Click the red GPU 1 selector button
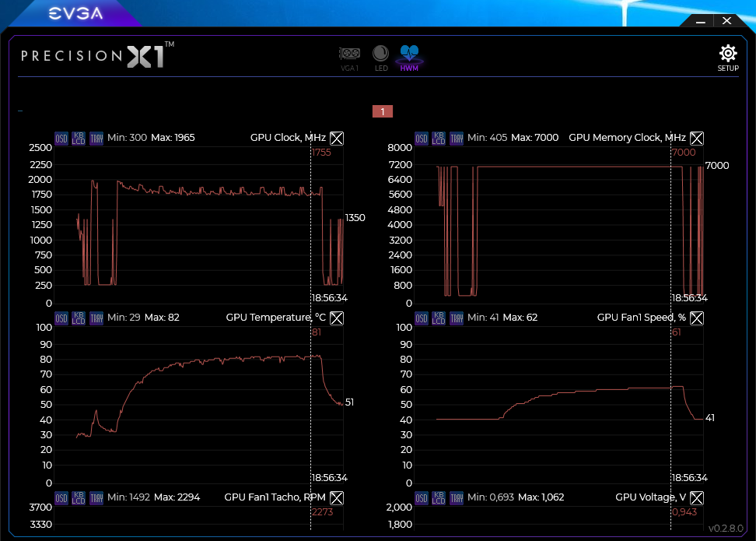This screenshot has width=756, height=541. 383,111
